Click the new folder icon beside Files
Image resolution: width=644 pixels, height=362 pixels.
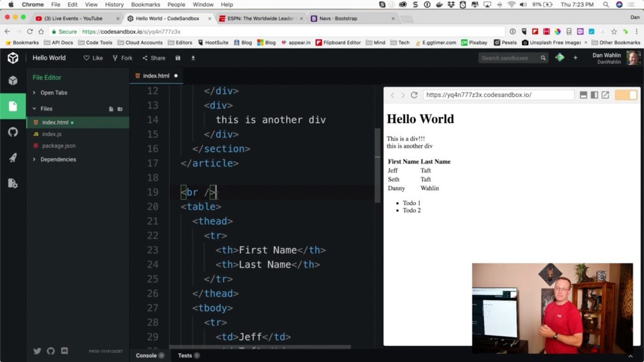(x=120, y=109)
